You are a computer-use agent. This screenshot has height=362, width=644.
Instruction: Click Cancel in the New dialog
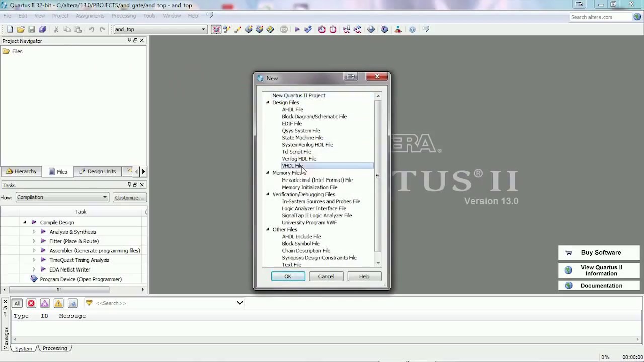(326, 276)
